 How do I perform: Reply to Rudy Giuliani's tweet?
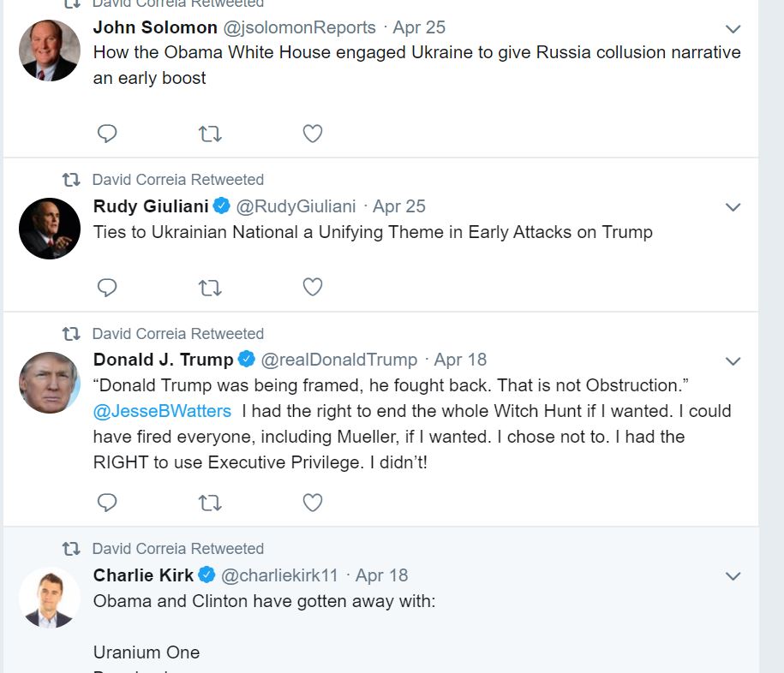tap(107, 288)
